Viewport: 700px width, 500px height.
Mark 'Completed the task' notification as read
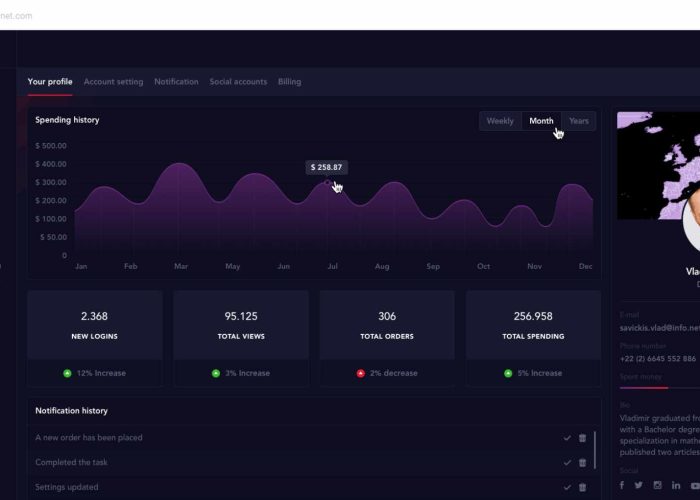pos(567,462)
